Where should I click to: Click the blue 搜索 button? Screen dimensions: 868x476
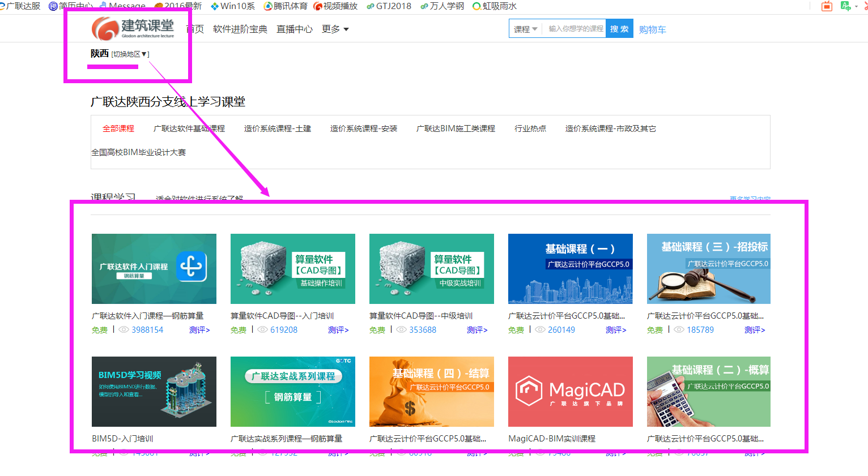619,29
